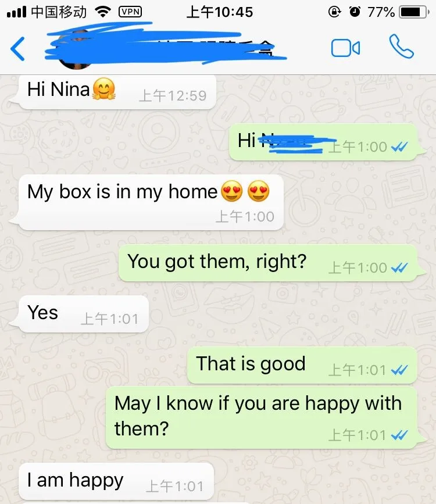Screen dimensions: 436x504
Task: Tap the rotation lock status icon
Action: [x=334, y=12]
